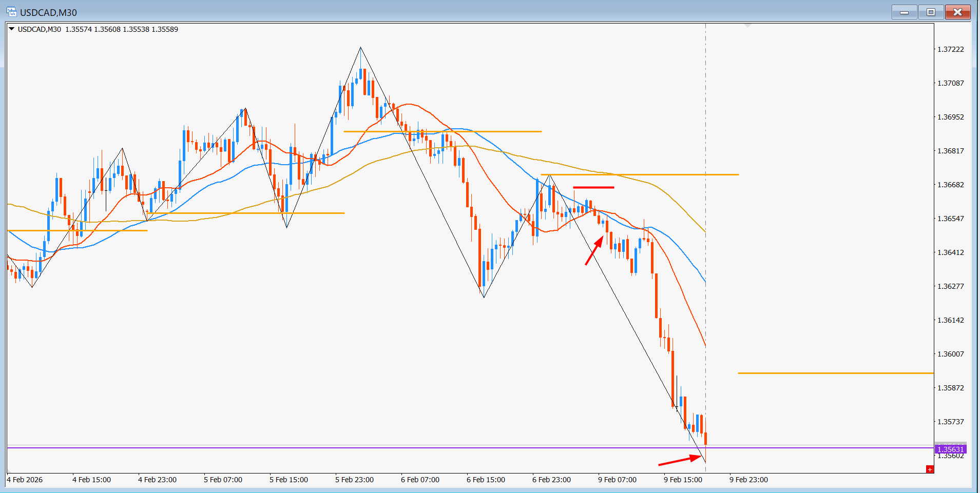This screenshot has width=980, height=493.
Task: Click price axis label 1.36142
Action: (951, 320)
